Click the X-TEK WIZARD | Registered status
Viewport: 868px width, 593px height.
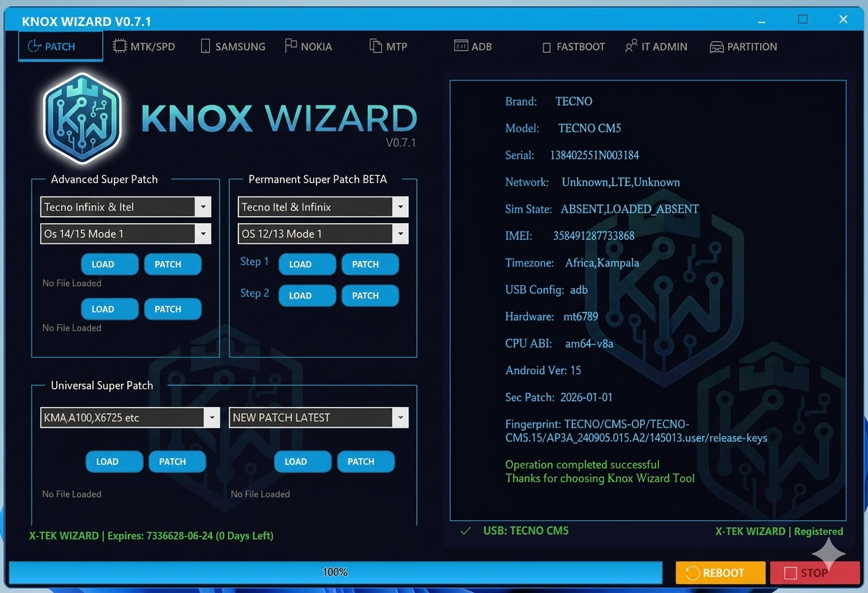tap(779, 531)
